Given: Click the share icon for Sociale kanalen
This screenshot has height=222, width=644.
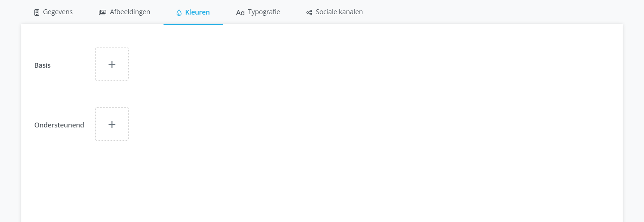Looking at the screenshot, I should coord(309,12).
